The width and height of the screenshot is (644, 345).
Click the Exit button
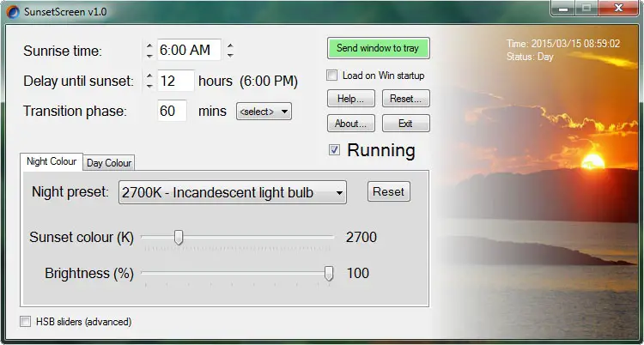pyautogui.click(x=406, y=124)
